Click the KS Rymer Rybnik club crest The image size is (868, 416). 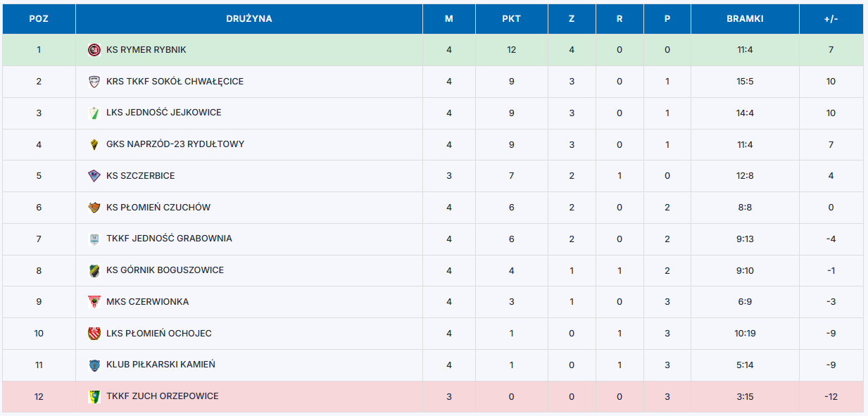pos(94,50)
